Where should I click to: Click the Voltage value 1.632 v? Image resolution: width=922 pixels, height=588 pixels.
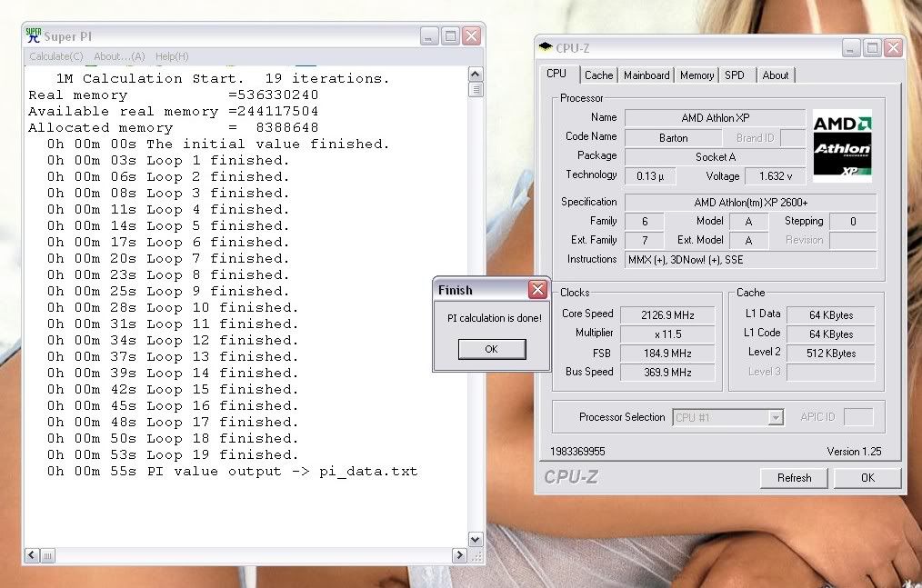click(x=775, y=175)
